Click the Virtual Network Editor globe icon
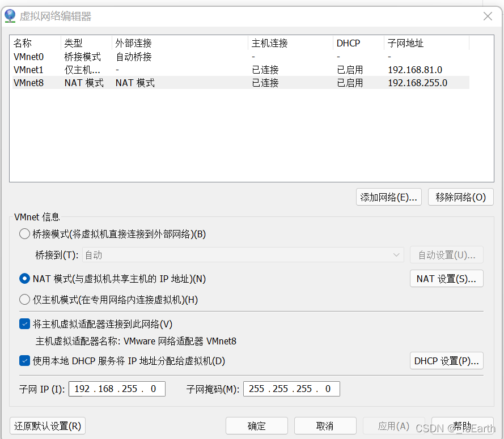The image size is (504, 439). 10,16
